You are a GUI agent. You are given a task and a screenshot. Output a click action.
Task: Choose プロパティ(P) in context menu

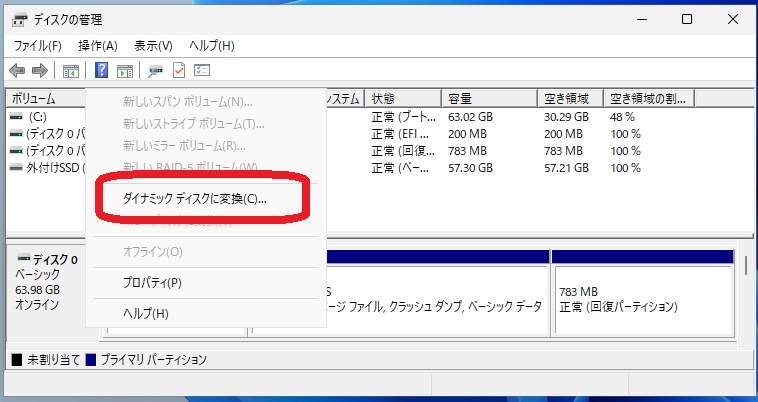pos(152,283)
